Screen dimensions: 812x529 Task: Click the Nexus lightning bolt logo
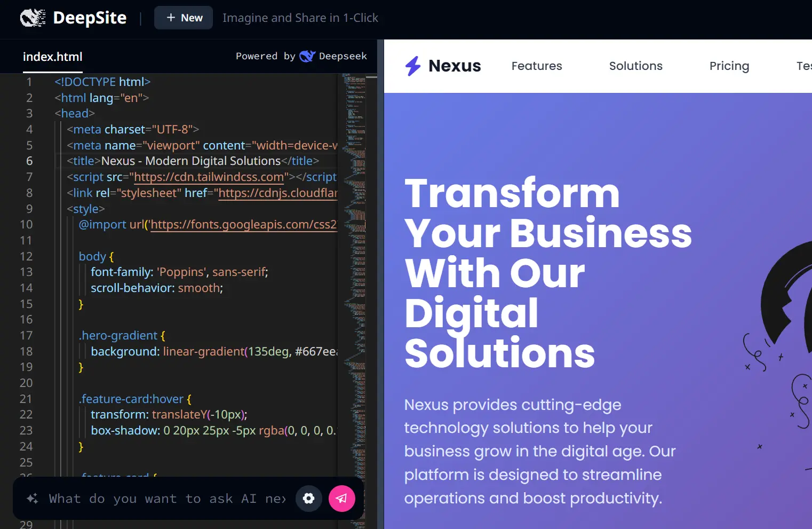click(x=412, y=66)
